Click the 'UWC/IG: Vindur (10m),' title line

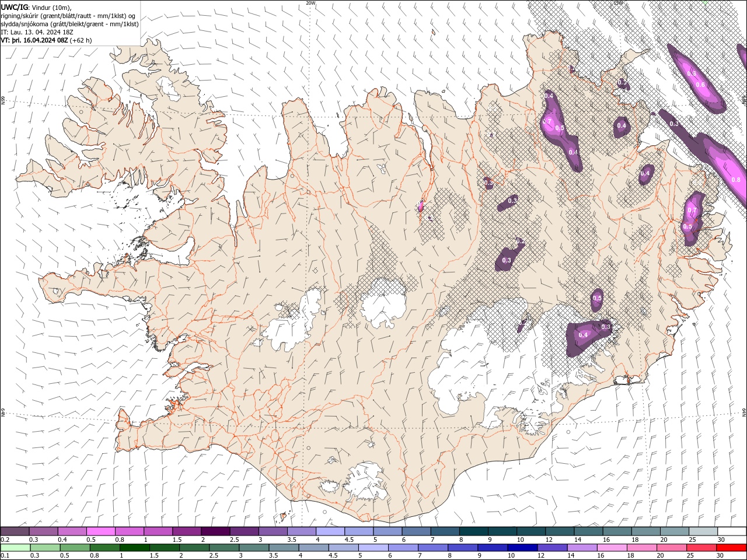tap(36, 7)
